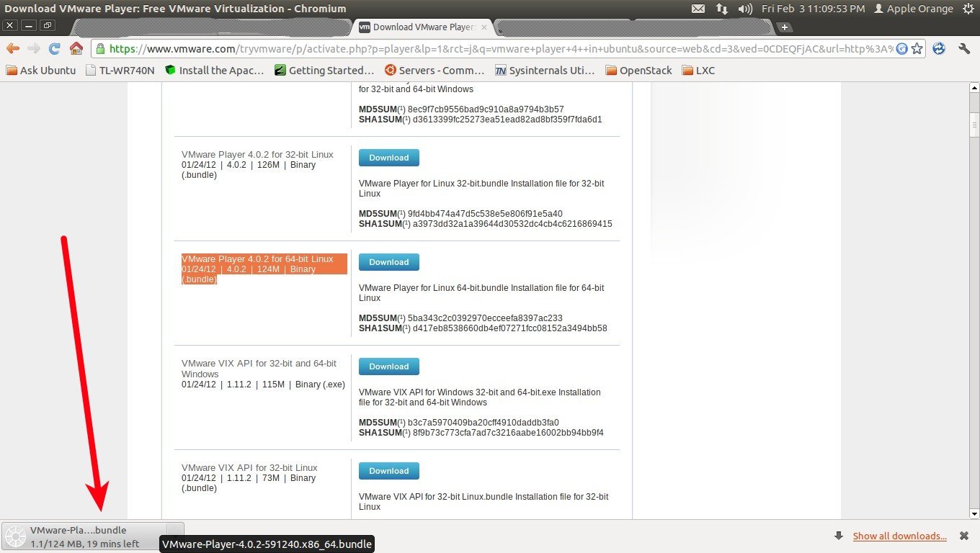Open the Apple Orange user menu
The width and height of the screenshot is (980, 553).
[x=913, y=9]
